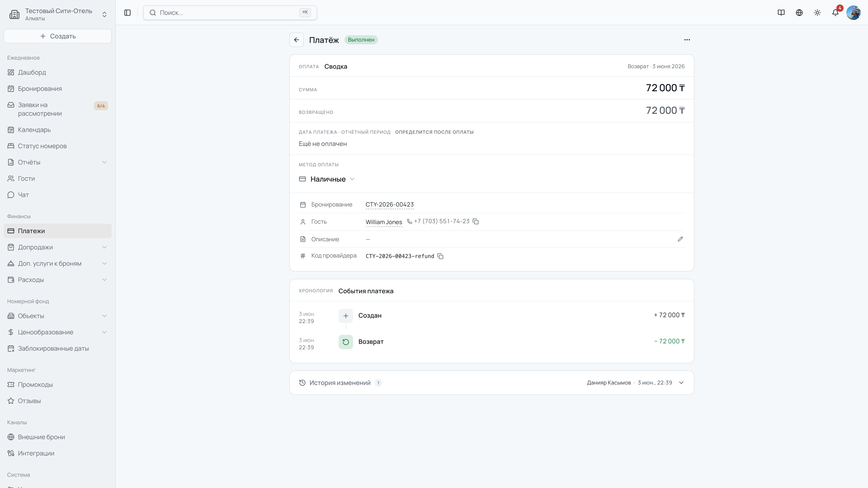868x488 pixels.
Task: Click the phone number +7 (703) 551-74-23
Action: coord(442,221)
